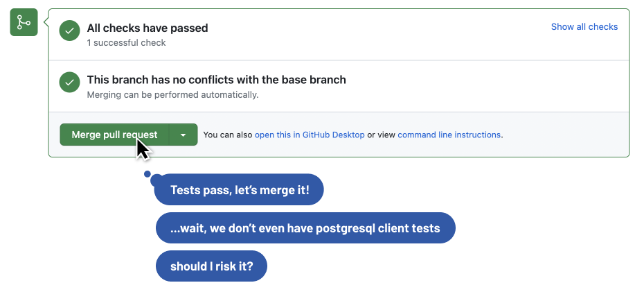
Task: Open the merge options dropdown arrow
Action: pyautogui.click(x=184, y=135)
